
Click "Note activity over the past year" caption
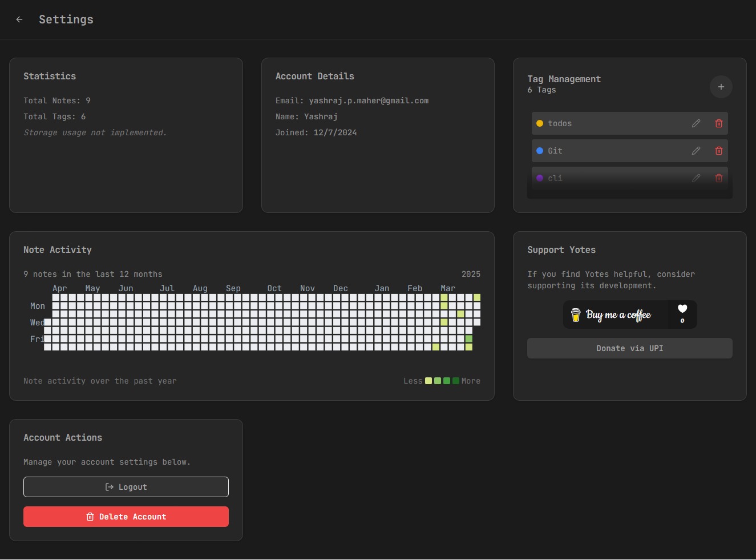100,381
